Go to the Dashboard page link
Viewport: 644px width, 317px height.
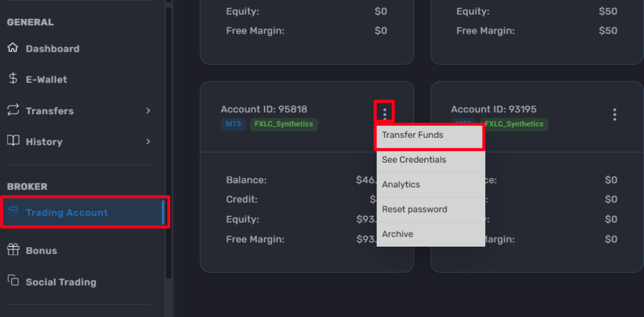click(x=53, y=48)
